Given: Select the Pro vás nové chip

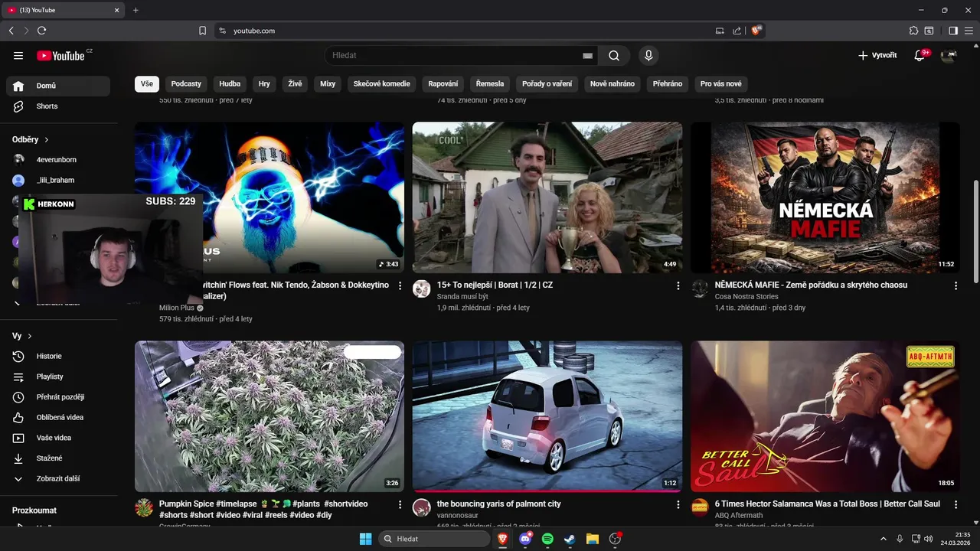Looking at the screenshot, I should tap(721, 83).
